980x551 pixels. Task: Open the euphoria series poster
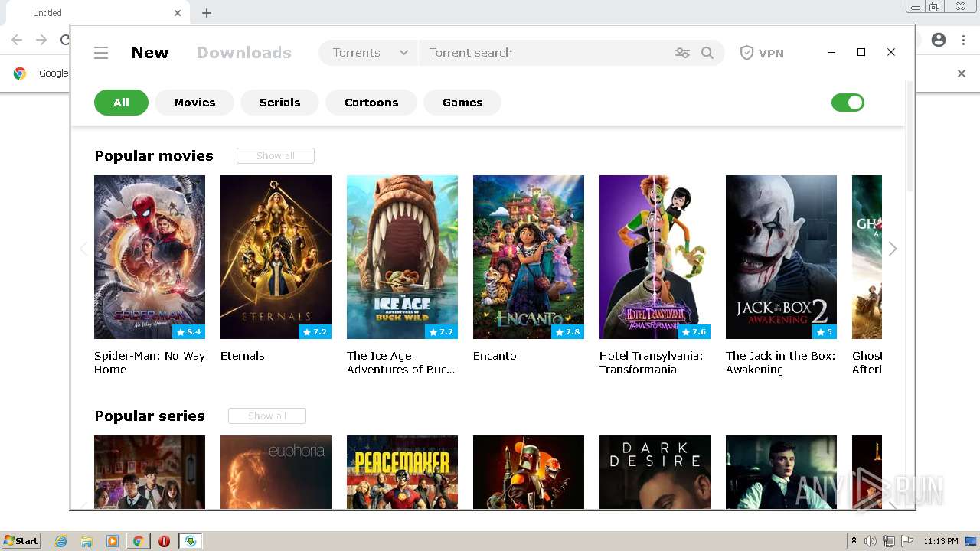pyautogui.click(x=276, y=472)
